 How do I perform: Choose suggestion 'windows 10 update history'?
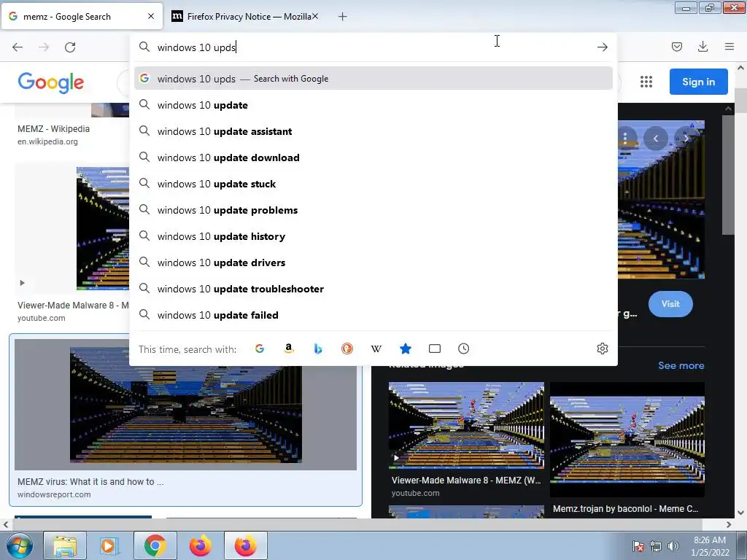[373, 236]
